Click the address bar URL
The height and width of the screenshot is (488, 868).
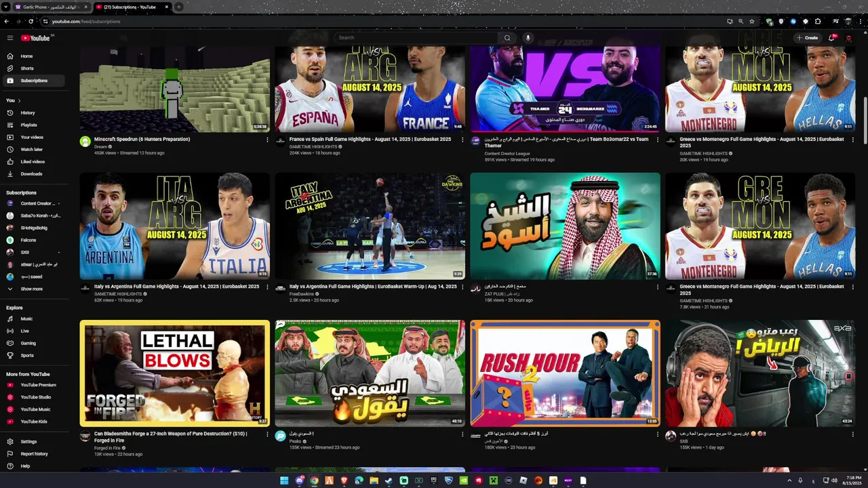tap(86, 21)
